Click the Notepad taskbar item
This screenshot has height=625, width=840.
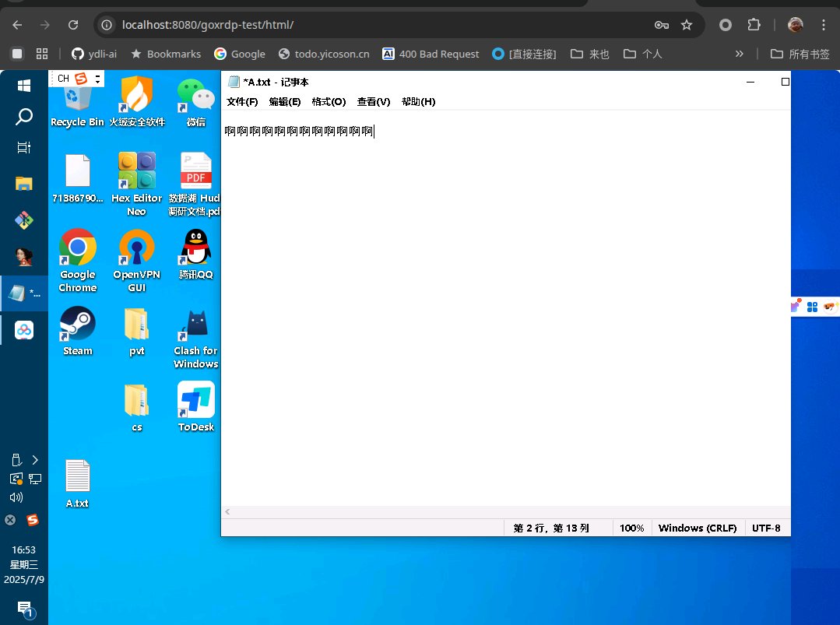[x=24, y=293]
